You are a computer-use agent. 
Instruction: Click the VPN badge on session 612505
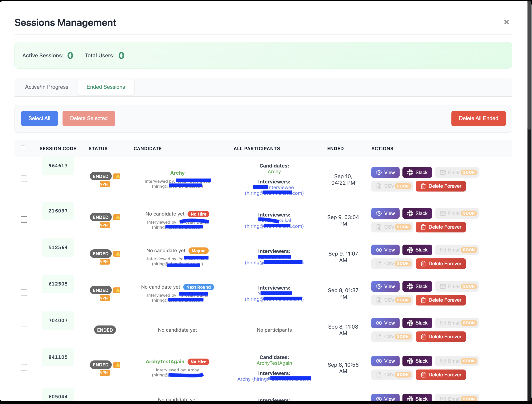coord(105,298)
